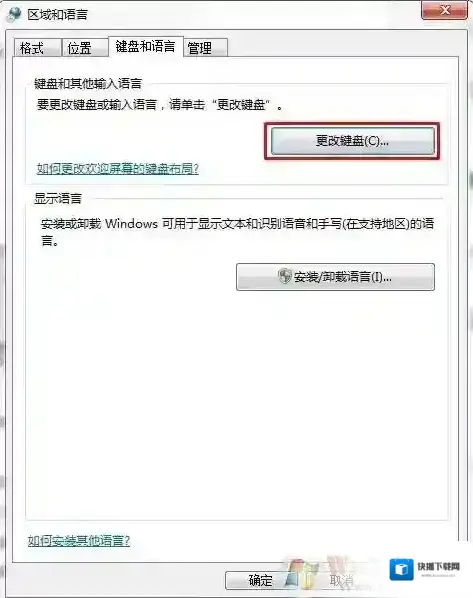Select the 键盘和语言 tab

(x=146, y=47)
